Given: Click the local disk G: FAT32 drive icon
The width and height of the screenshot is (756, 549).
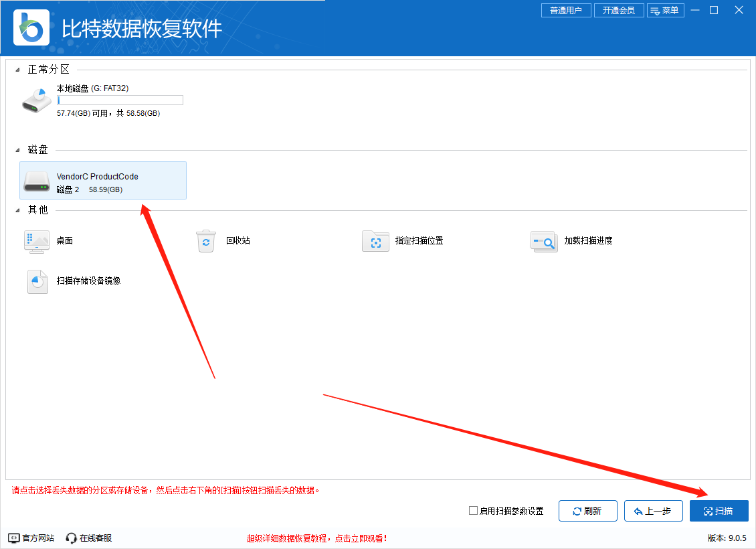Looking at the screenshot, I should [x=36, y=100].
